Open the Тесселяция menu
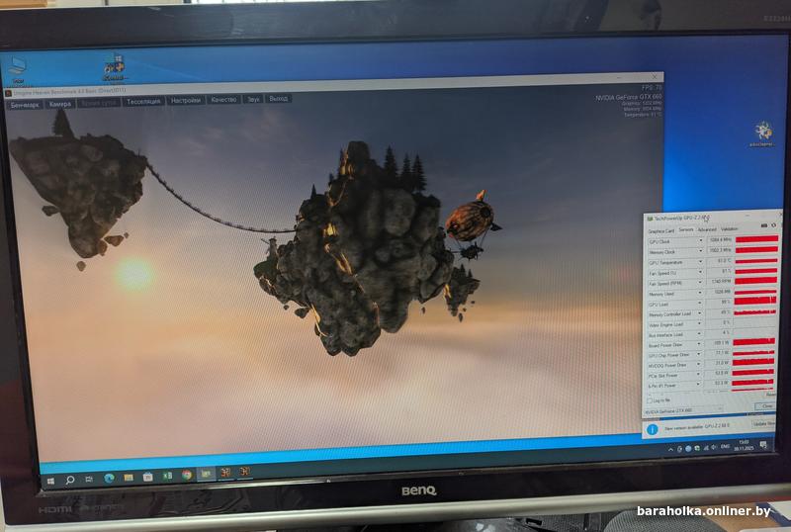791x532 pixels. [x=143, y=101]
